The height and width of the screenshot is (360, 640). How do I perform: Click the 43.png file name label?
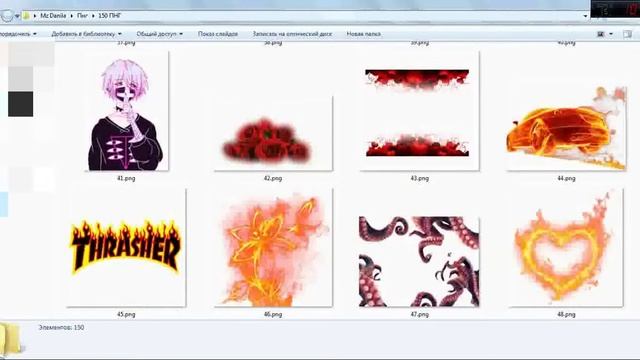(x=420, y=178)
